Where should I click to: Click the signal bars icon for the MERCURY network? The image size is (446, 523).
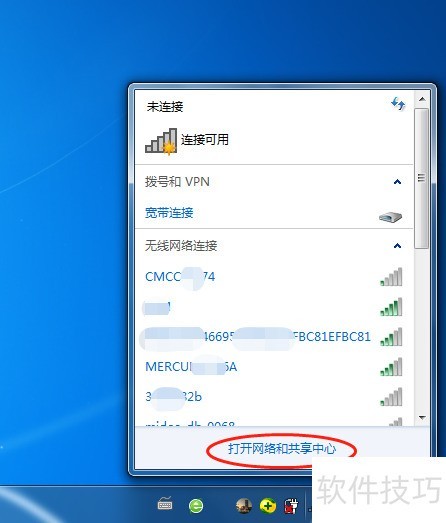tap(391, 367)
